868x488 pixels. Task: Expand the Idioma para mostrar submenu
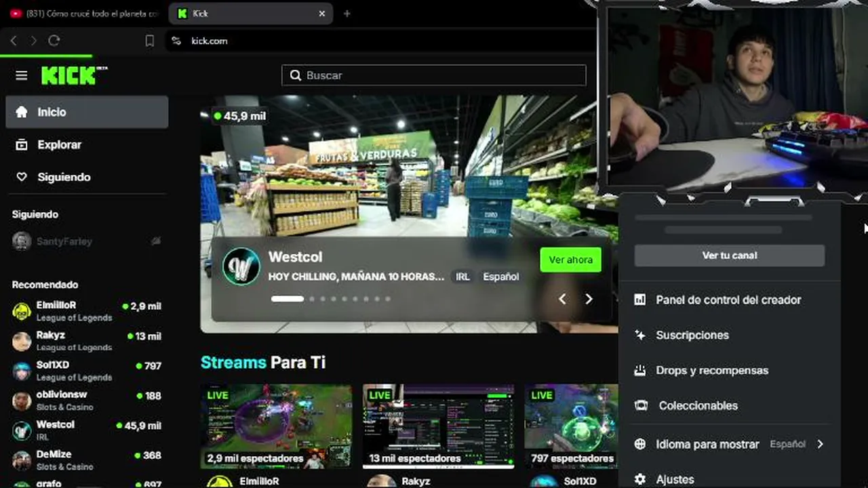[x=730, y=444]
